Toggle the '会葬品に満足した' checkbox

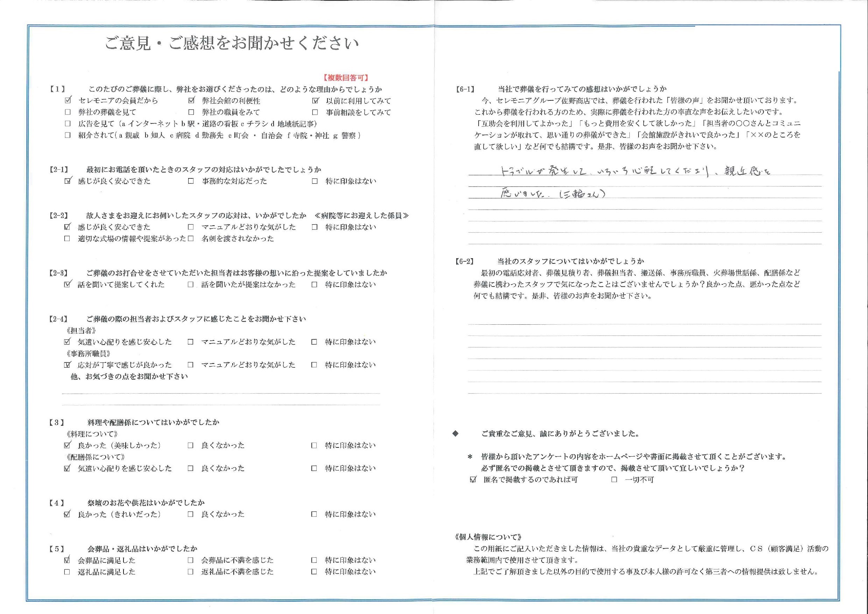pyautogui.click(x=67, y=560)
